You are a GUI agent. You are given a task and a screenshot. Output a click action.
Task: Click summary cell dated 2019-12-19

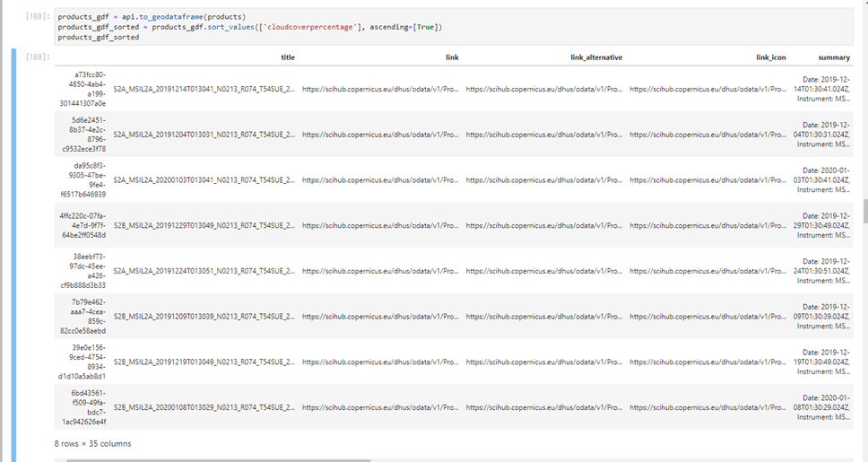[x=821, y=362]
